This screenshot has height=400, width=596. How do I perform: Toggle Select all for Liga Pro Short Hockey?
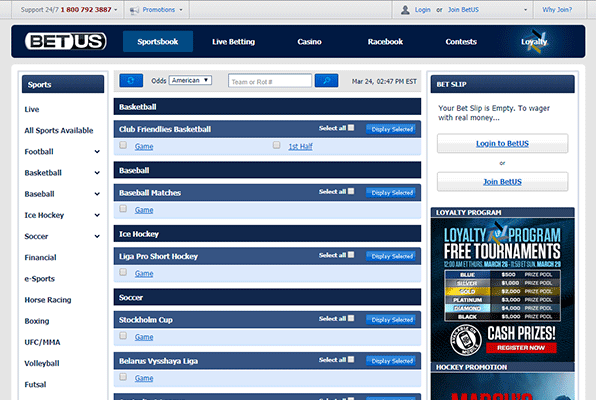click(x=351, y=255)
